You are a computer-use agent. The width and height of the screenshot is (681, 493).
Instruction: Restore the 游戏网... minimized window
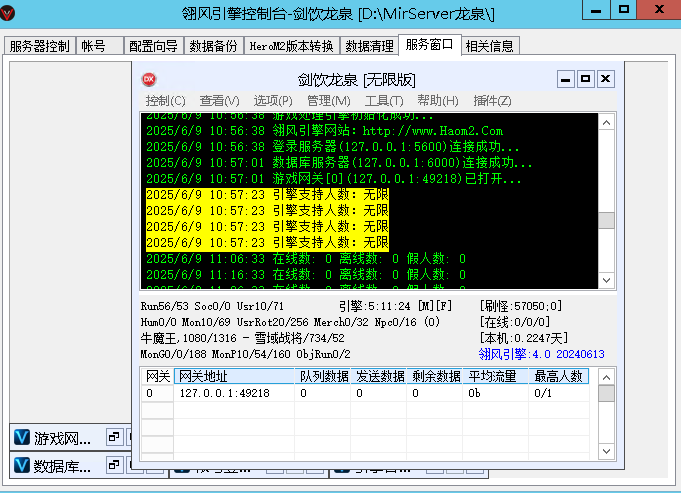(114, 437)
